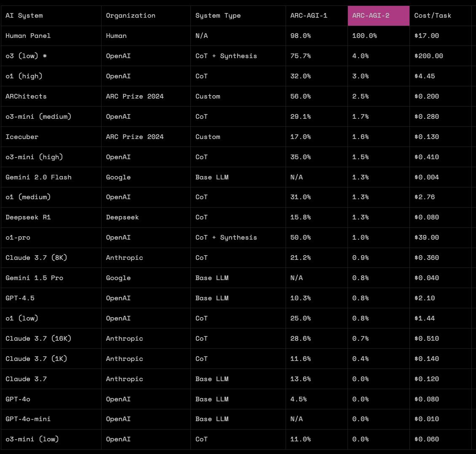Select the 1.7% ARC-AGI-2 score

click(360, 117)
